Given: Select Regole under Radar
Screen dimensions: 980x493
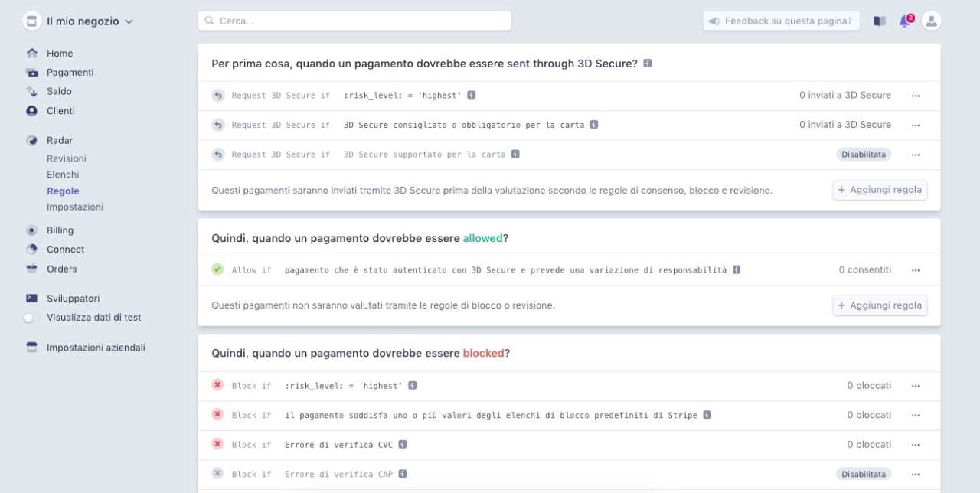Looking at the screenshot, I should 63,191.
